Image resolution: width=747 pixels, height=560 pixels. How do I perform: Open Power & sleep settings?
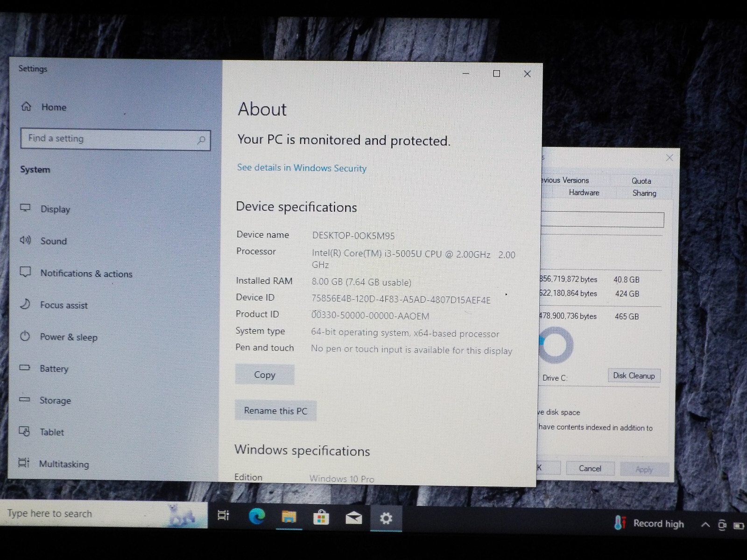coord(58,336)
